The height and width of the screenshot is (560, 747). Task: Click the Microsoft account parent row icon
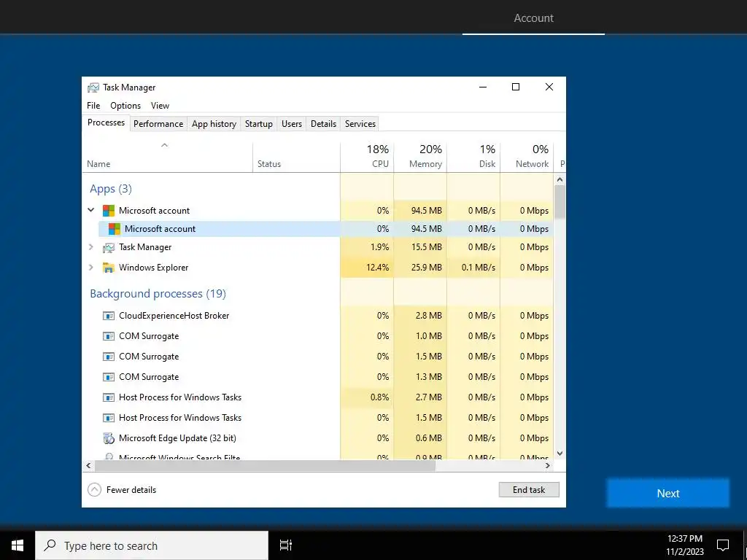109,211
